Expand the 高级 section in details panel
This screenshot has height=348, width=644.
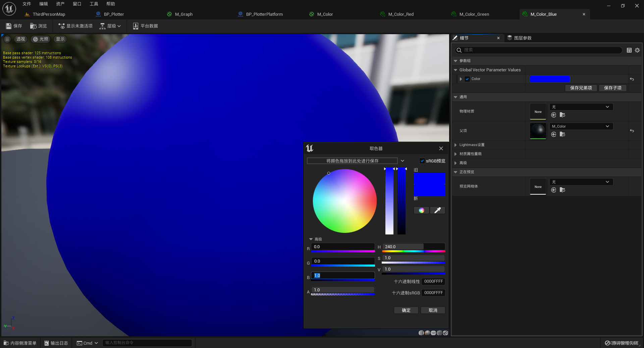(x=455, y=163)
